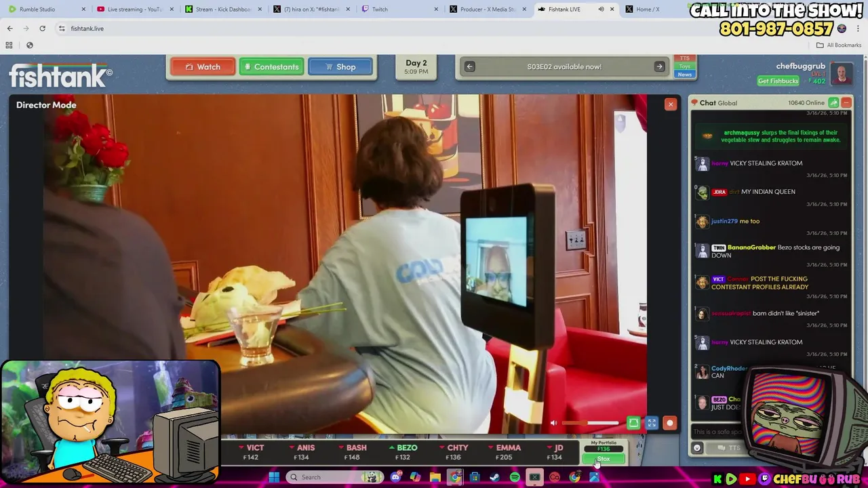Reload the fishtank.live page
This screenshot has width=868, height=488.
pyautogui.click(x=42, y=28)
